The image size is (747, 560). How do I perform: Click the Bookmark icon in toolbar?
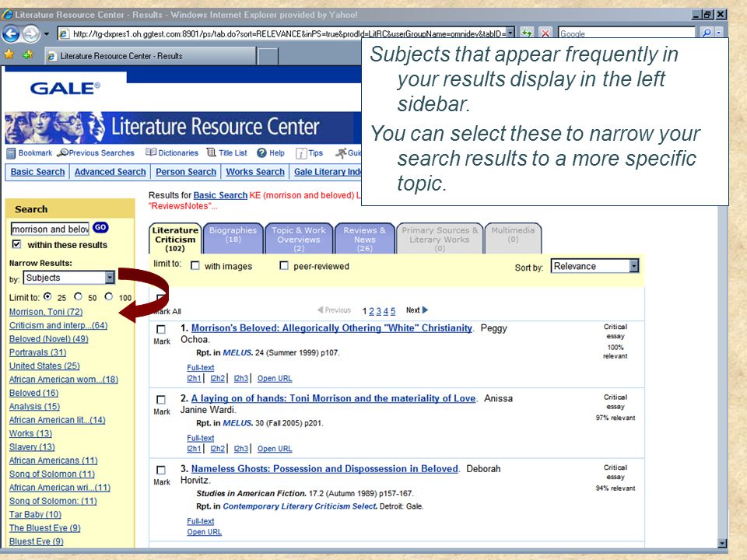click(11, 153)
